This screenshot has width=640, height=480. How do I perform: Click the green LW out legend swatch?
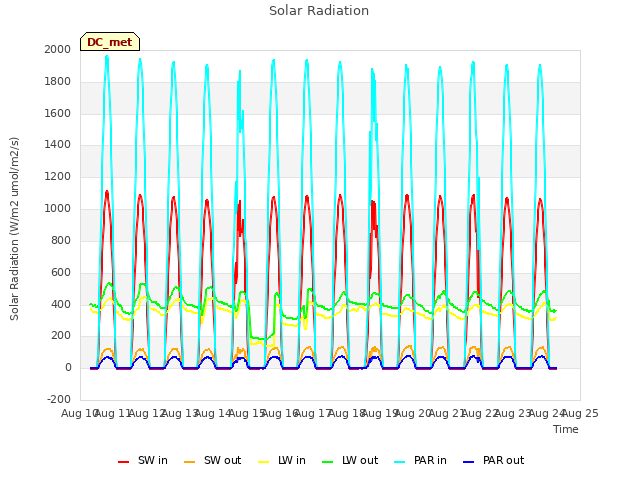coord(327,462)
